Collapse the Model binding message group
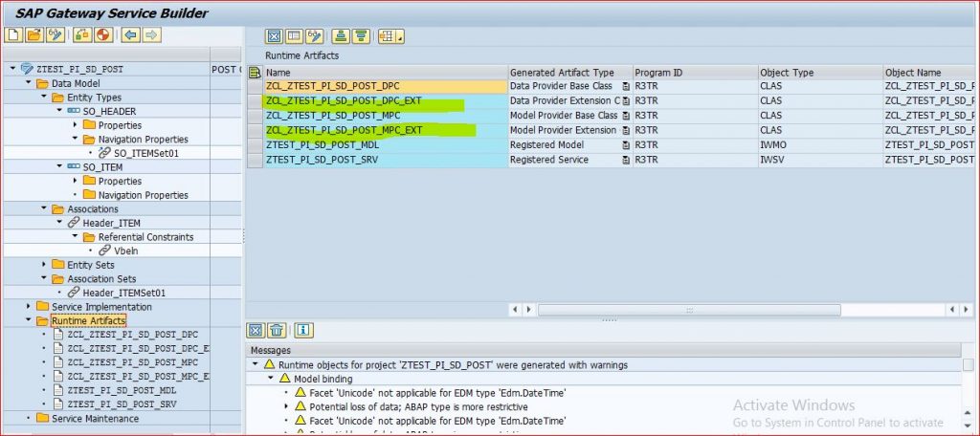Image resolution: width=980 pixels, height=436 pixels. point(270,379)
